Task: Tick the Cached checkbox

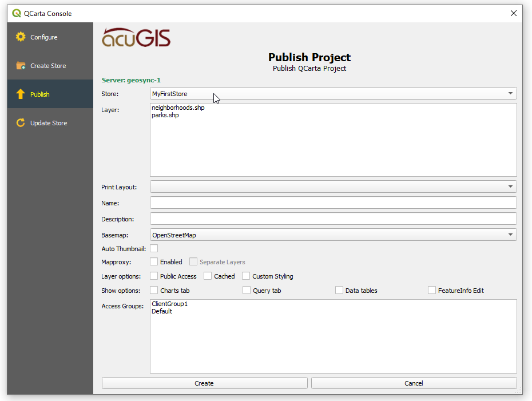Action: [208, 276]
